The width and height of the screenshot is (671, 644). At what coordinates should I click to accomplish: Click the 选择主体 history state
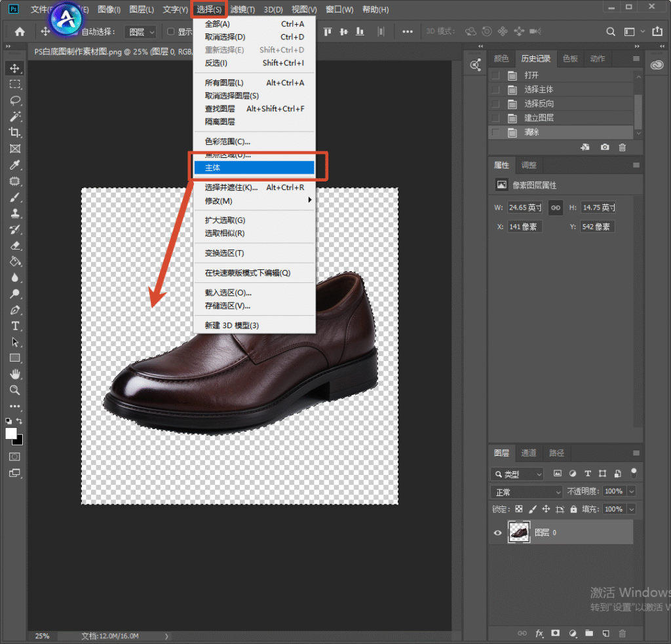[561, 90]
